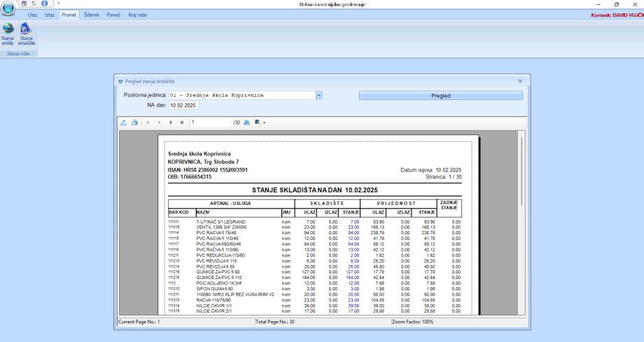Click the NA dan date field

tap(183, 106)
